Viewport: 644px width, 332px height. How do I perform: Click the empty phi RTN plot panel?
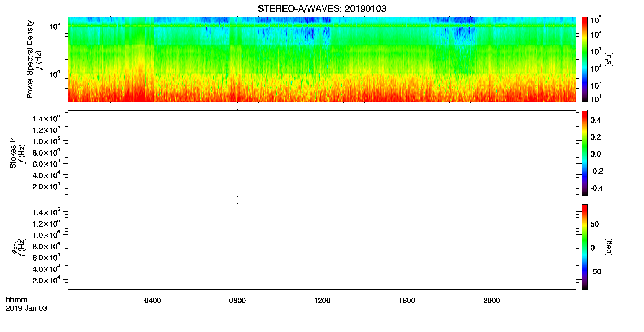point(322,247)
